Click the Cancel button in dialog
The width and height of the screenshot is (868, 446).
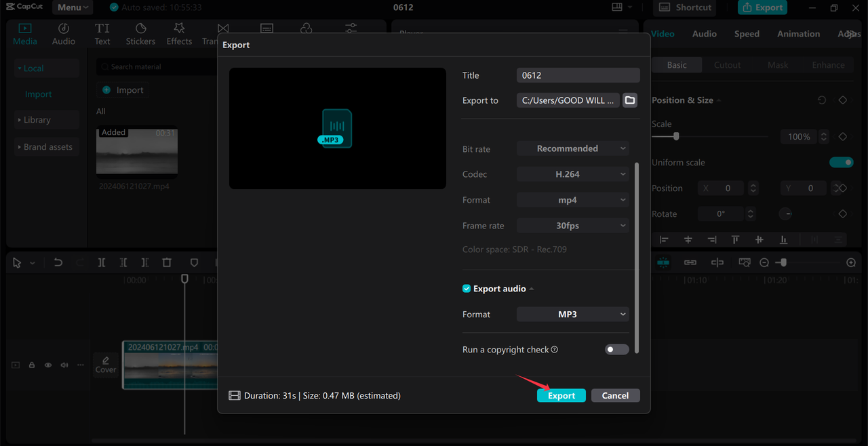[x=615, y=395]
